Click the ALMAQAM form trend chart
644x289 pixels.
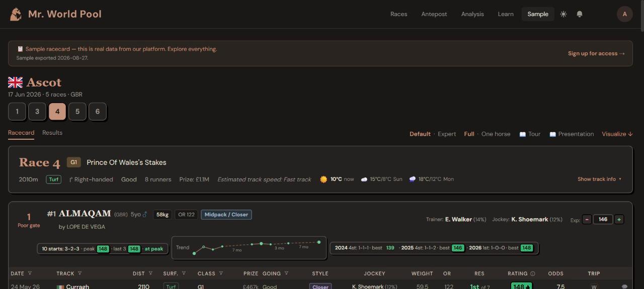pos(249,248)
